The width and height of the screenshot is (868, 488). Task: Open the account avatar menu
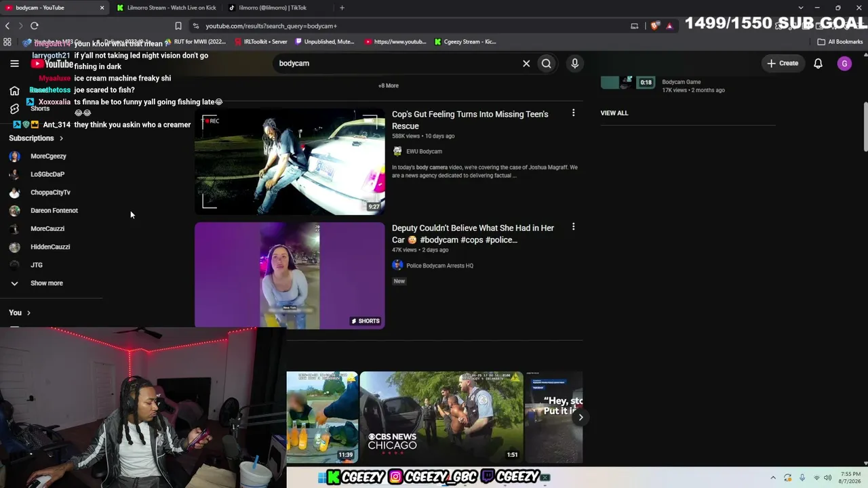pos(844,64)
